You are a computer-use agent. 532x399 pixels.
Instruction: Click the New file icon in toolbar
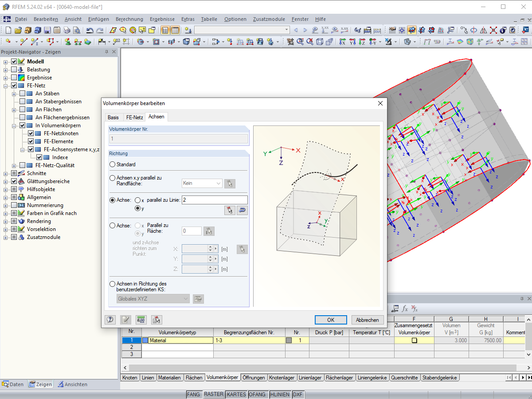pyautogui.click(x=8, y=30)
